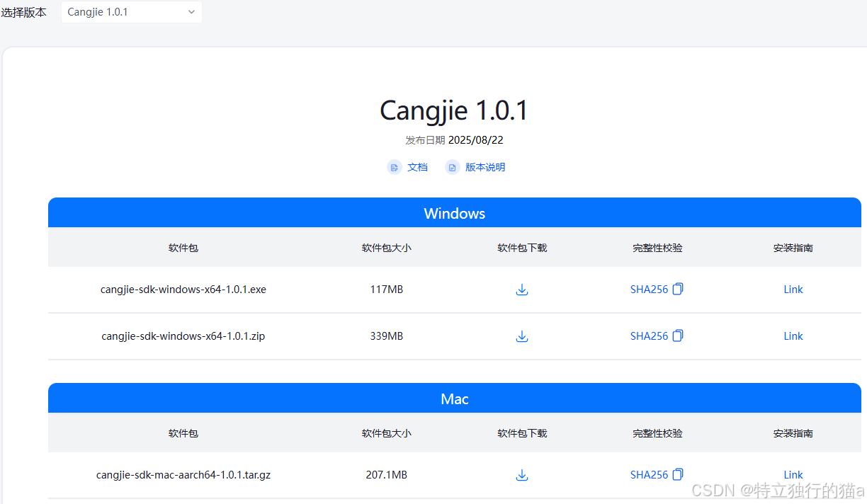
Task: Click the Cangjie 1.0.1 page title
Action: click(x=454, y=110)
